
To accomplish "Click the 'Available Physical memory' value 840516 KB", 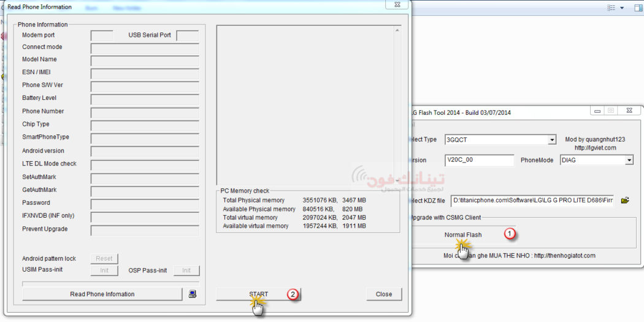I will coord(319,209).
